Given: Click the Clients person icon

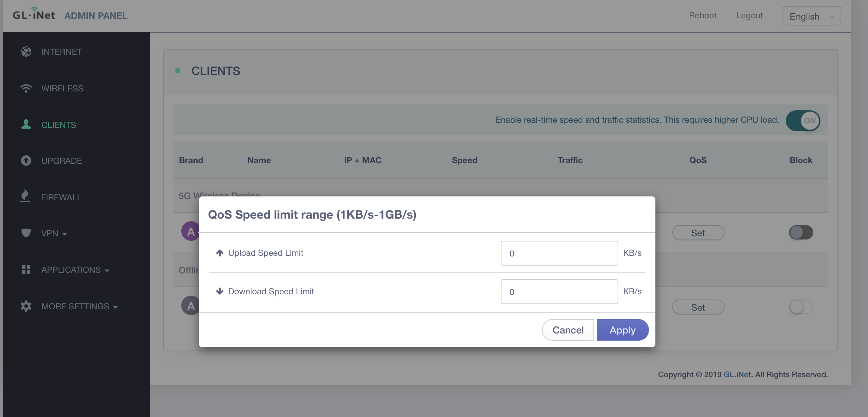Looking at the screenshot, I should tap(26, 124).
